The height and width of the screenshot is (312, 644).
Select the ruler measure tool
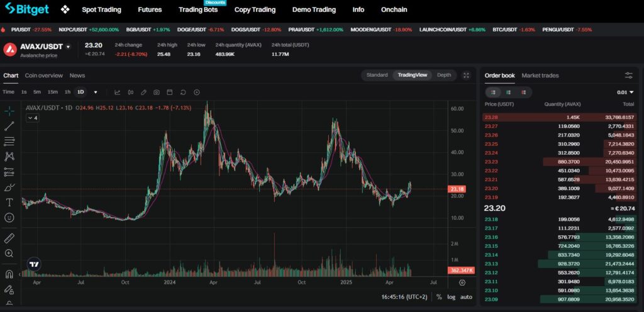pyautogui.click(x=9, y=238)
